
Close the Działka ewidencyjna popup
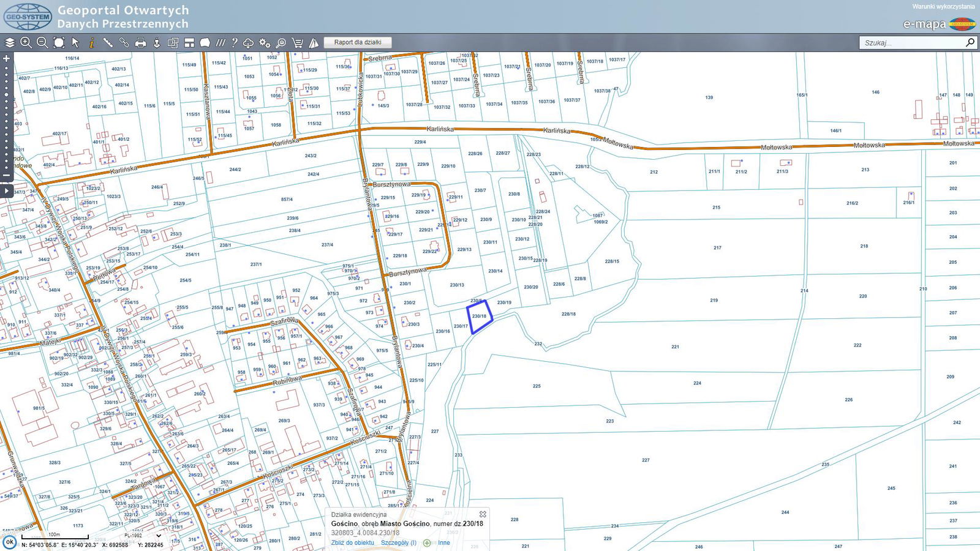[x=483, y=514]
